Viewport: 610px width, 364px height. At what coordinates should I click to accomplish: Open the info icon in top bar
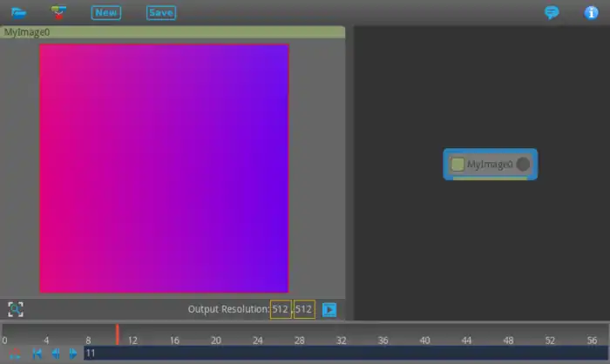pyautogui.click(x=591, y=12)
